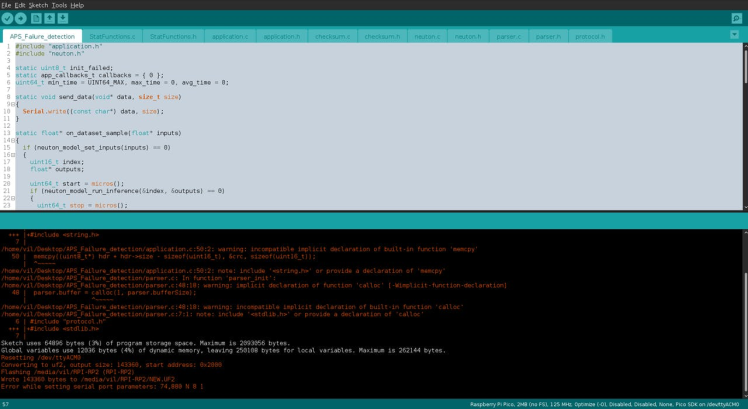This screenshot has height=409, width=748.
Task: Open the Serial Monitor magnifier icon
Action: pyautogui.click(x=737, y=18)
